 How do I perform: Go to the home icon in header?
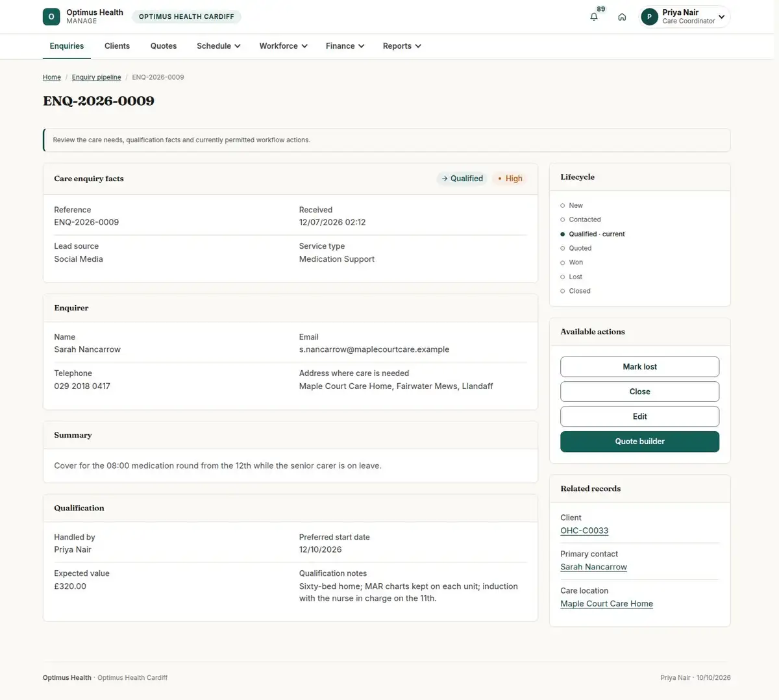click(x=622, y=17)
